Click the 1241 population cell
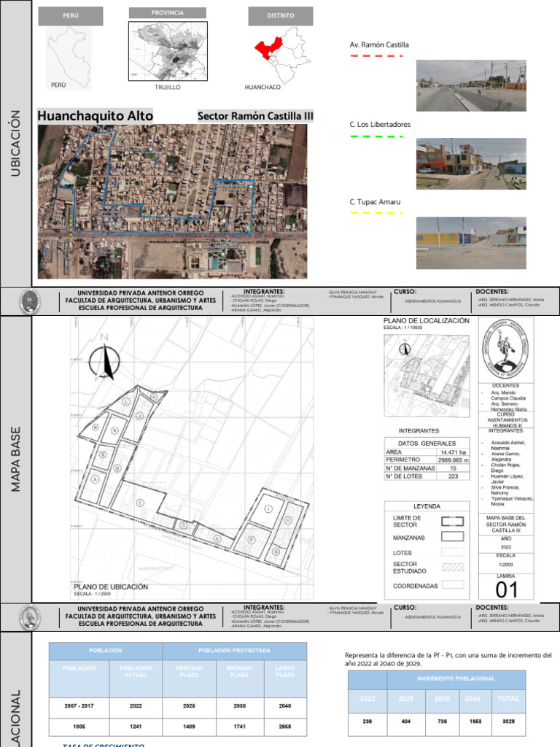The width and height of the screenshot is (560, 747). 136,727
